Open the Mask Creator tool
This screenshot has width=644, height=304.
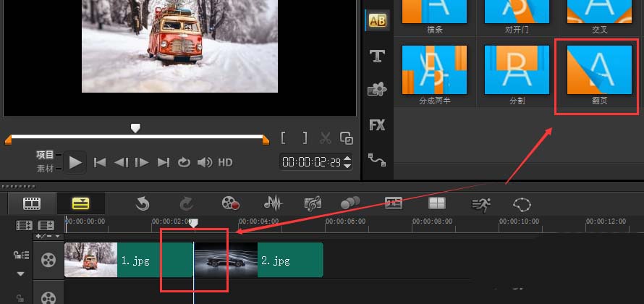point(522,204)
